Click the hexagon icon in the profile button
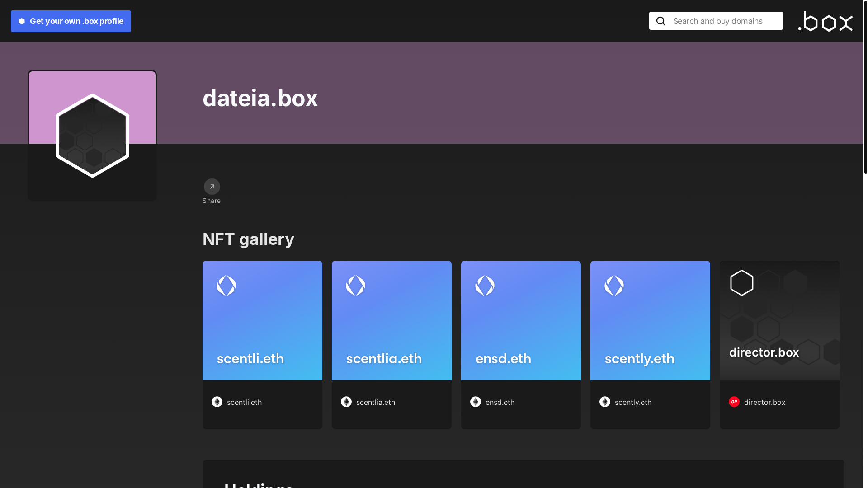This screenshot has height=488, width=868. pyautogui.click(x=22, y=21)
